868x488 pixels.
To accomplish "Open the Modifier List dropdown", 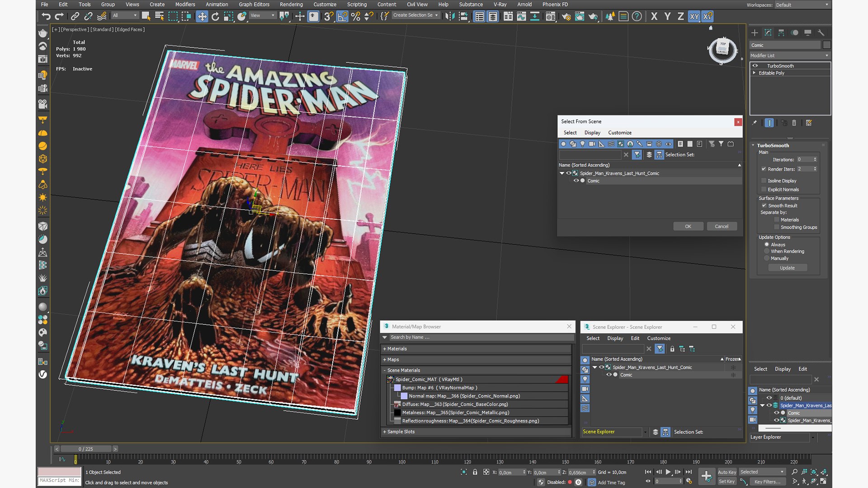I will coord(790,56).
